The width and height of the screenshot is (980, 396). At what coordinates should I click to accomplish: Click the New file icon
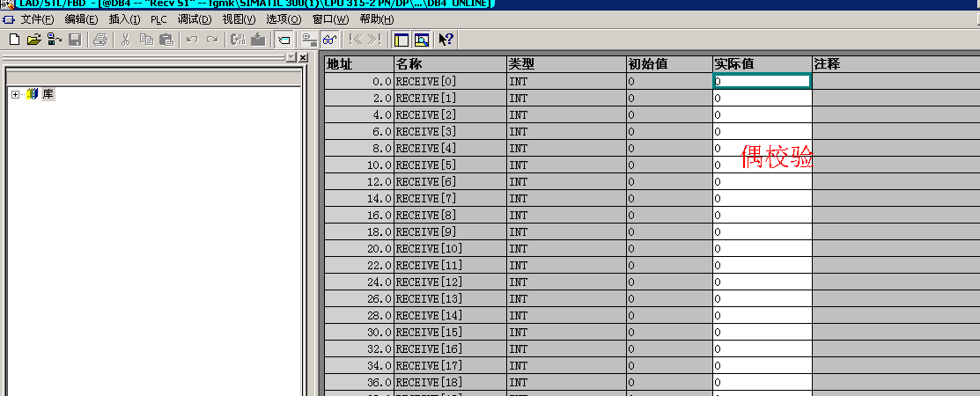tap(14, 40)
